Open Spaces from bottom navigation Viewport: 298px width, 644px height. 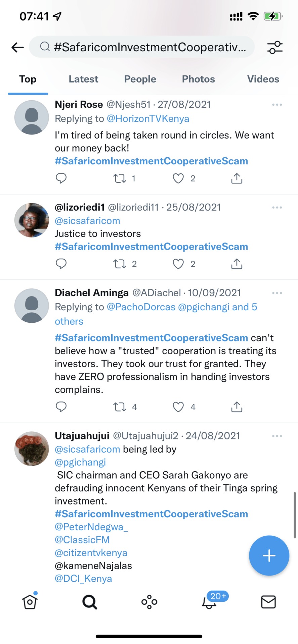click(149, 602)
